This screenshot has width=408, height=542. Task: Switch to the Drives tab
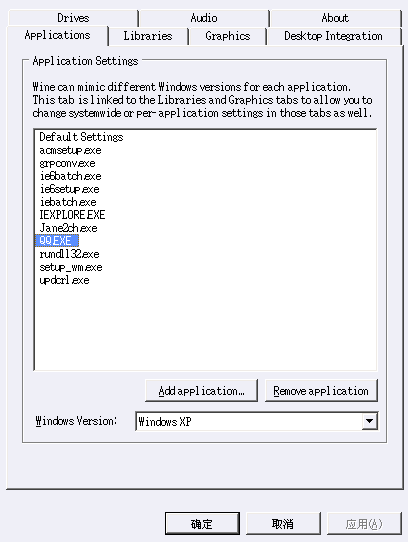click(73, 18)
